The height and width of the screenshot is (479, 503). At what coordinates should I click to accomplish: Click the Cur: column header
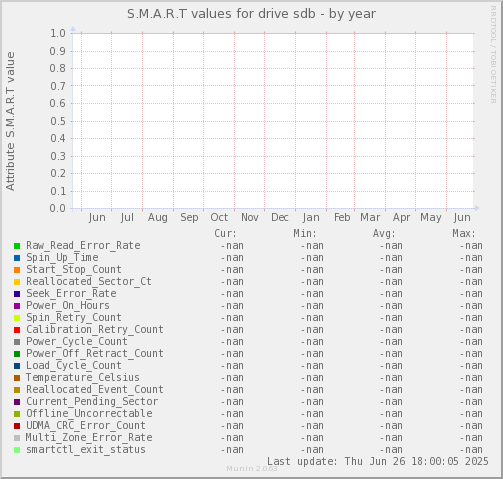pos(225,233)
